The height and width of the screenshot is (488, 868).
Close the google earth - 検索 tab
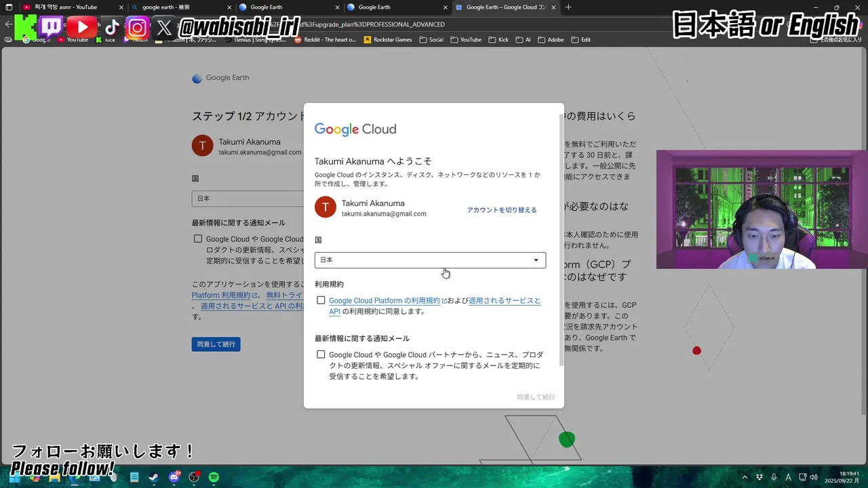[x=229, y=7]
